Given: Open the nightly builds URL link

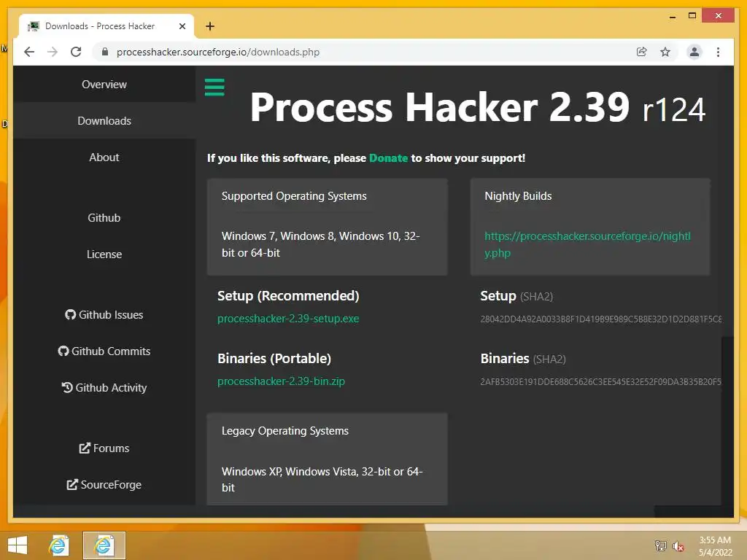Looking at the screenshot, I should tap(587, 244).
